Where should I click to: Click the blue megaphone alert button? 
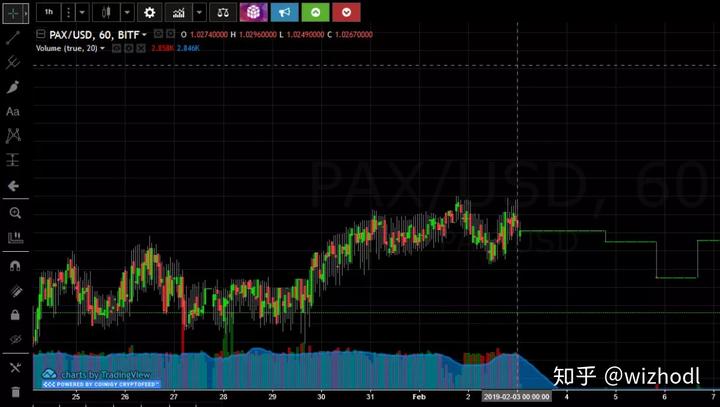285,13
